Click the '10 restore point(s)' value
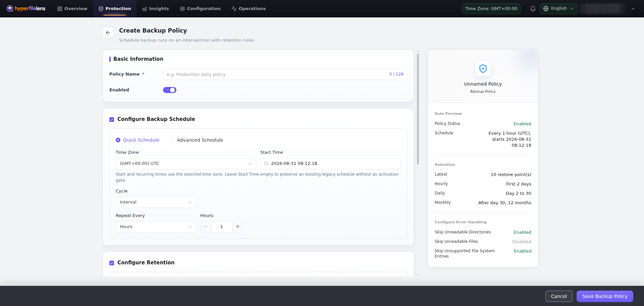This screenshot has height=306, width=644. coord(511,175)
